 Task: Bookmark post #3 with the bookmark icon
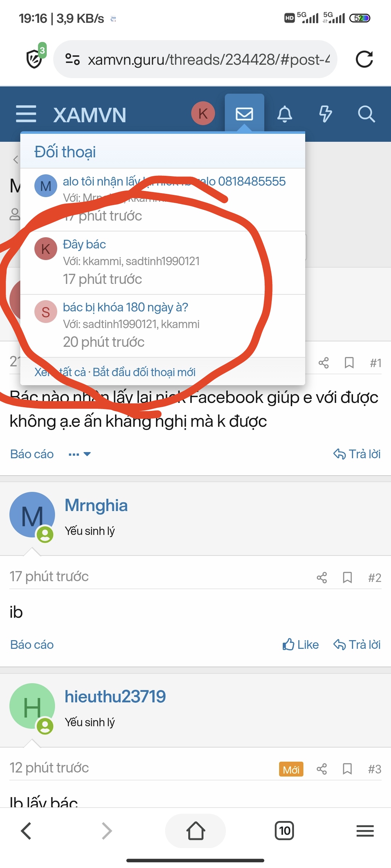(348, 769)
